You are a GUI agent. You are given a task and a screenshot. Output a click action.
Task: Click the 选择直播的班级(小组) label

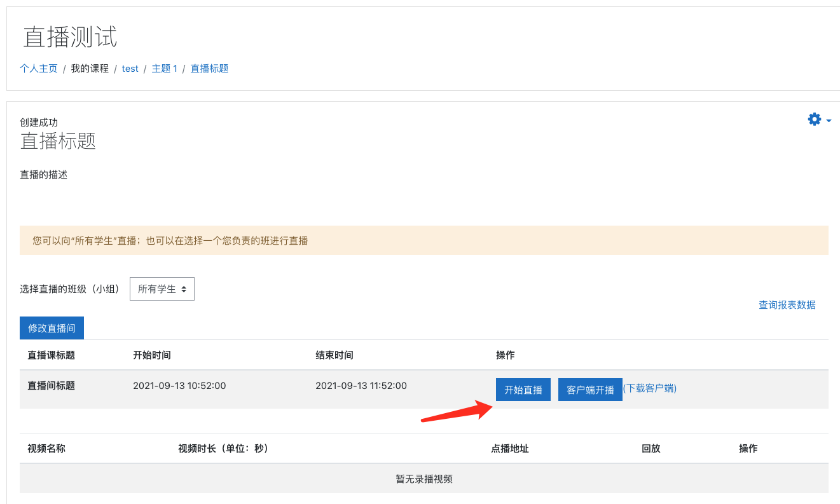pyautogui.click(x=69, y=289)
